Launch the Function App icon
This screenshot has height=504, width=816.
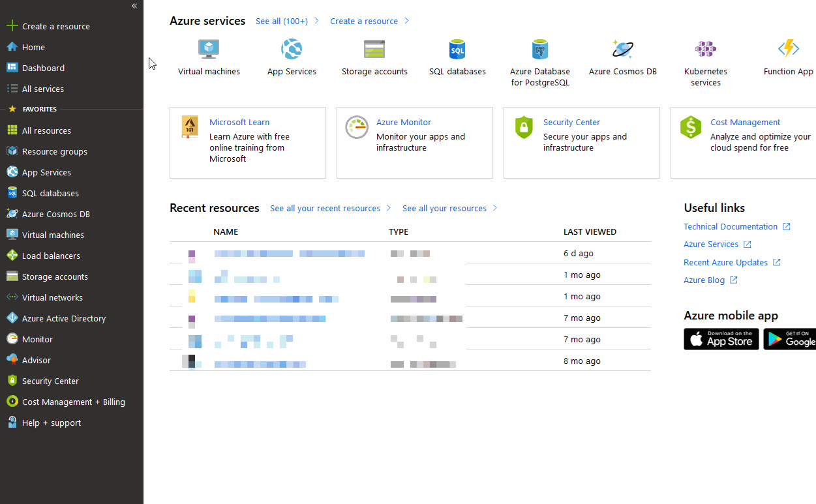(788, 50)
